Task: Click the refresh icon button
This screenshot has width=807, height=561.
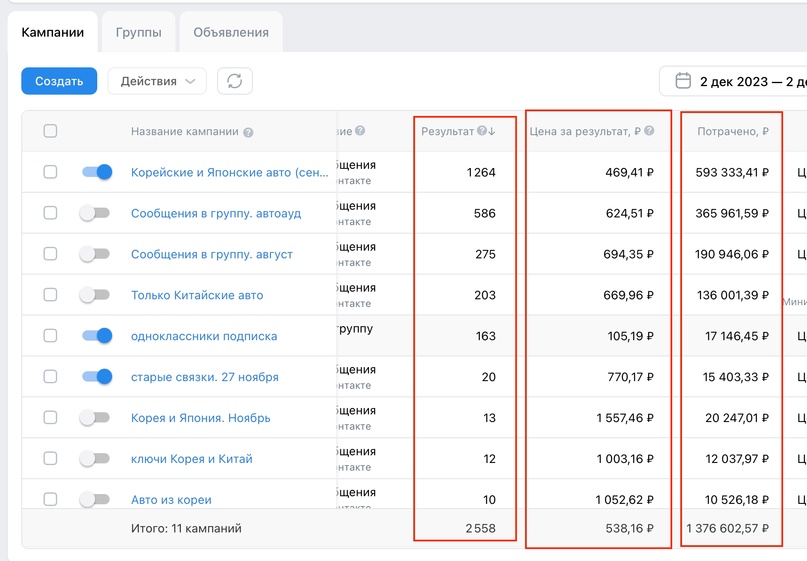Action: coord(235,81)
